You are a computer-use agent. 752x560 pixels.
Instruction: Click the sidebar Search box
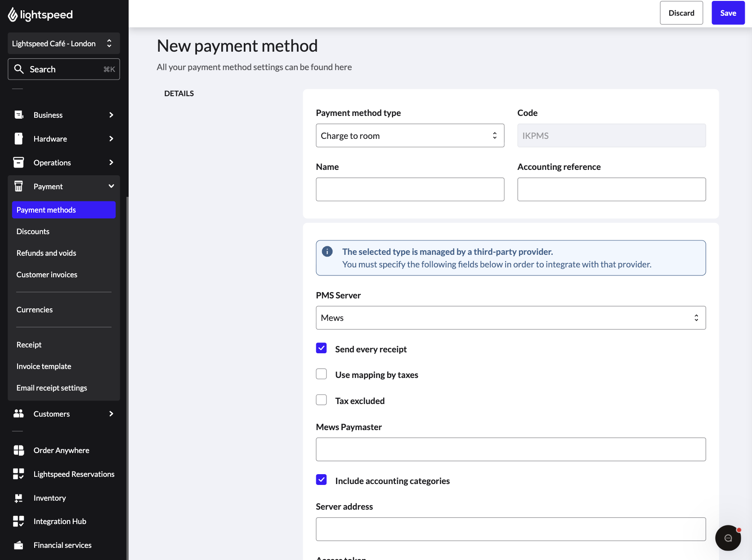64,69
